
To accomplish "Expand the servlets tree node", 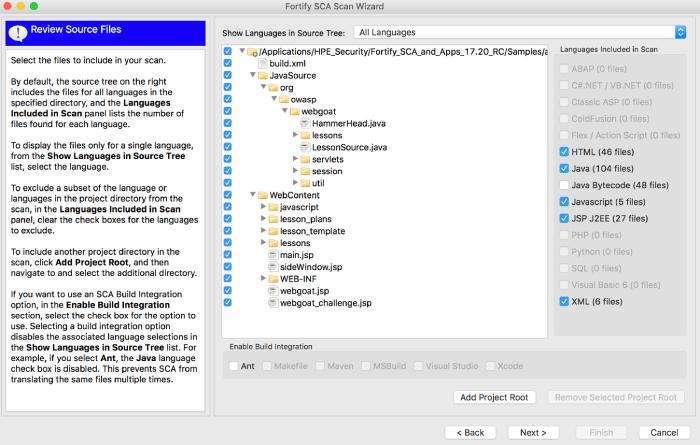I will tap(295, 158).
